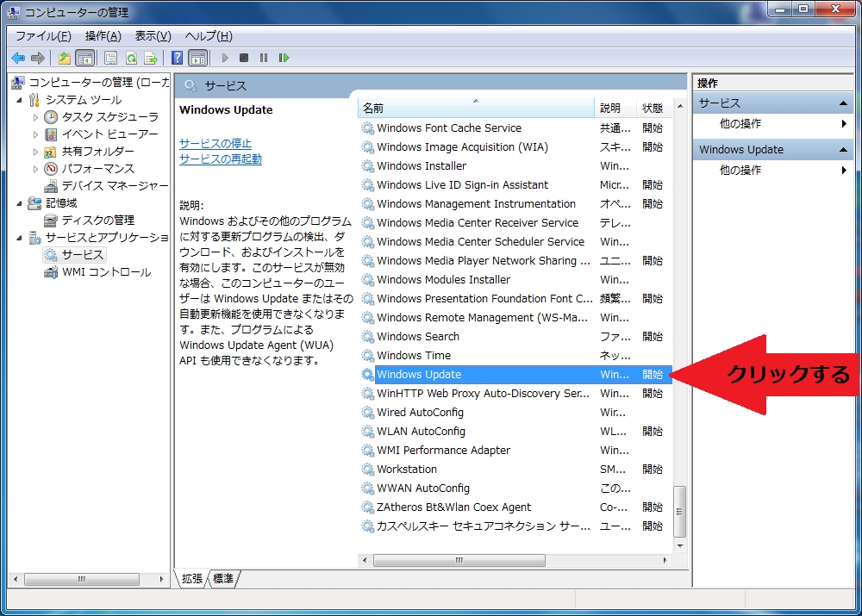The width and height of the screenshot is (862, 616).
Task: Click the services list horizontal scrollbar thumb
Action: [x=459, y=560]
